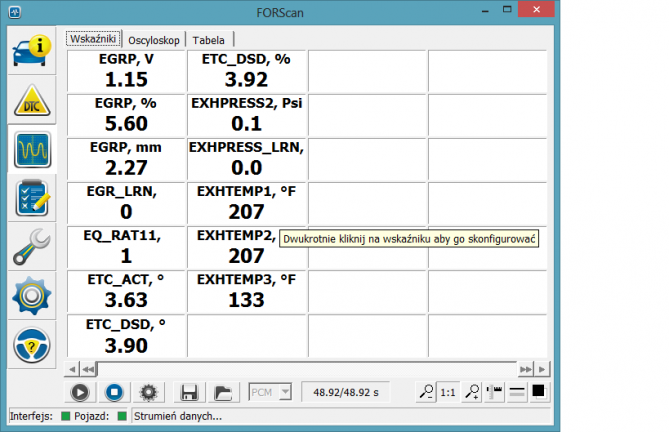Click the EXHTEMP1 gauge cell
The width and height of the screenshot is (669, 432).
tap(246, 202)
